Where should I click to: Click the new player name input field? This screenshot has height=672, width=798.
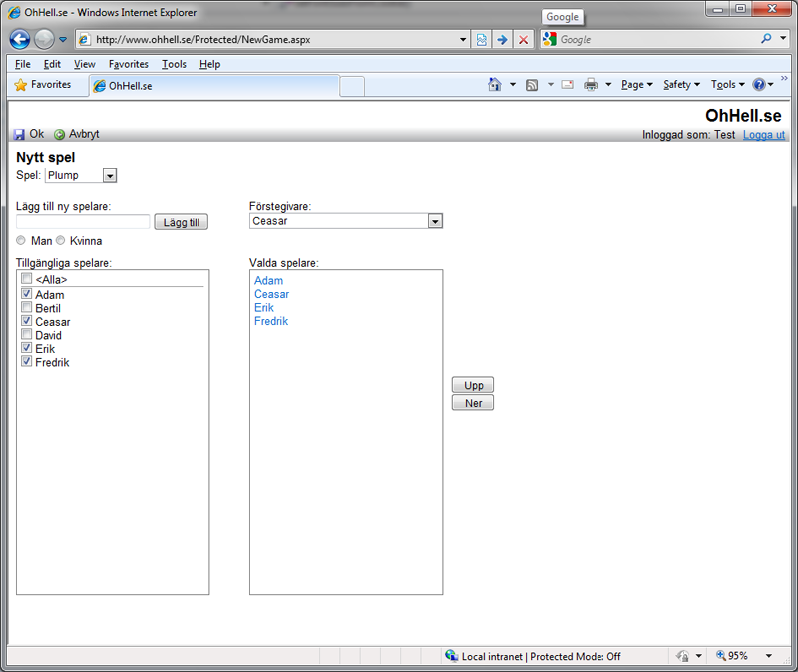pyautogui.click(x=83, y=222)
